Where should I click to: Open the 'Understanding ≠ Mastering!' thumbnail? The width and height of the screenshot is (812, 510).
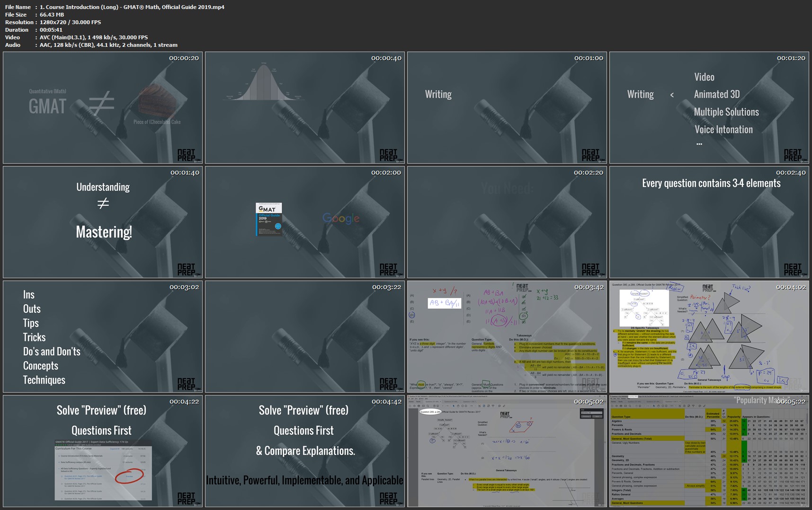[x=103, y=222]
